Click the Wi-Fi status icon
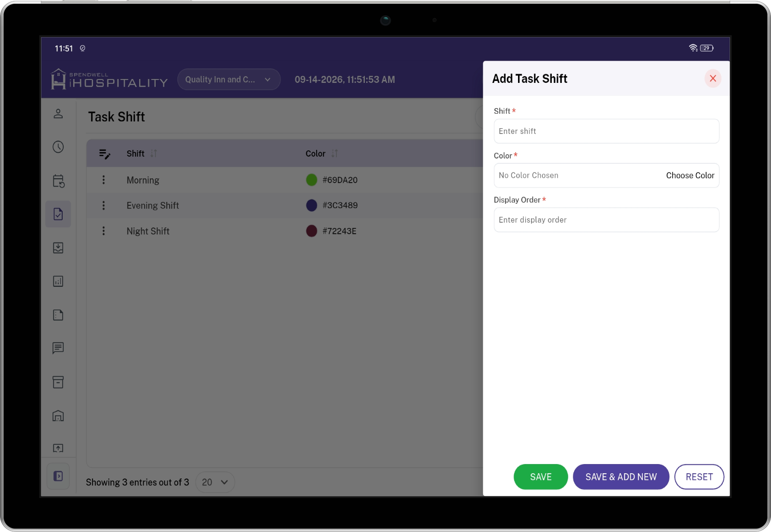This screenshot has height=532, width=771. tap(693, 48)
